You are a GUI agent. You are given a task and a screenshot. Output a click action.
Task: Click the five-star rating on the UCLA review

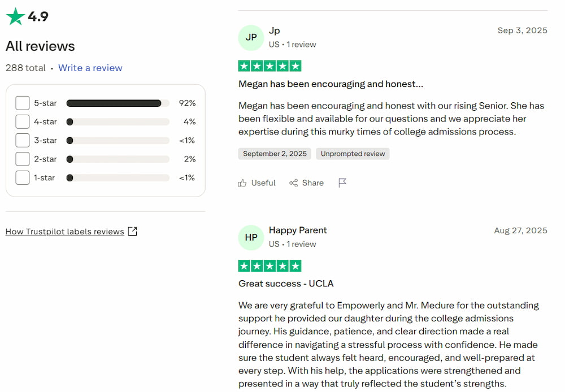coord(270,266)
